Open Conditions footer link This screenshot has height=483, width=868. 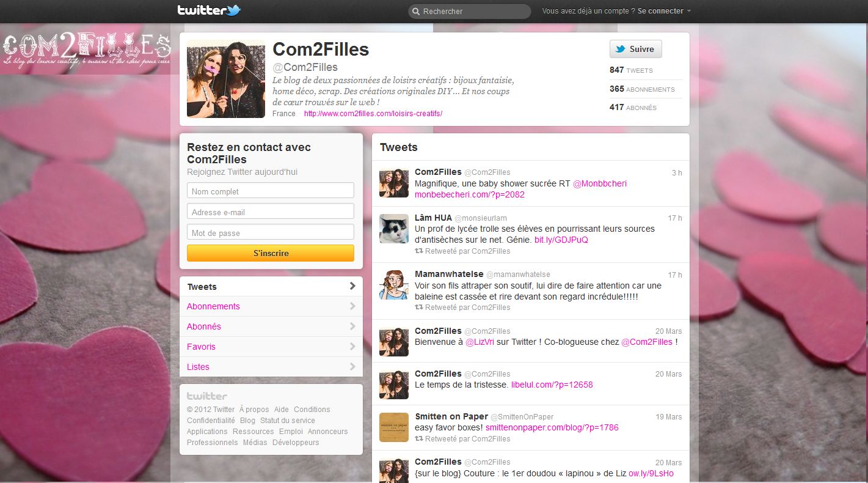pos(312,410)
